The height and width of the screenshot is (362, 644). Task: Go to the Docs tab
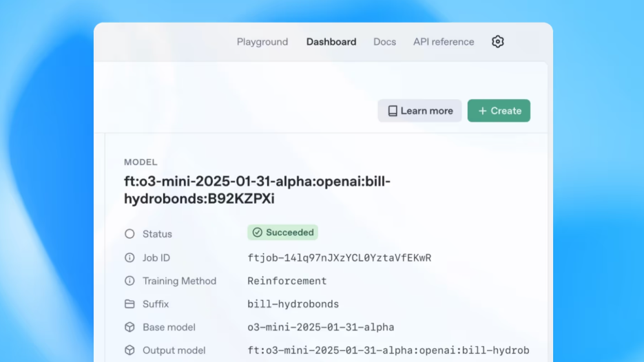384,42
